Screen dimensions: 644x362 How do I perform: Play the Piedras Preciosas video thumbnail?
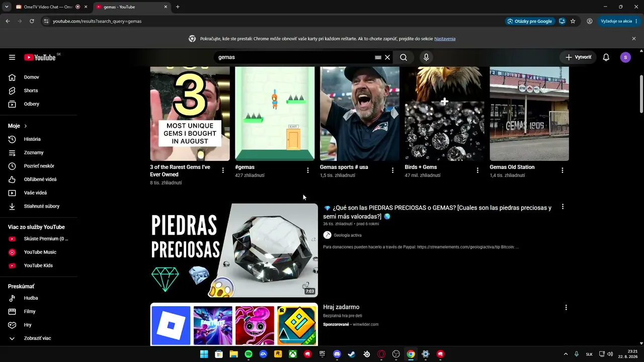234,250
